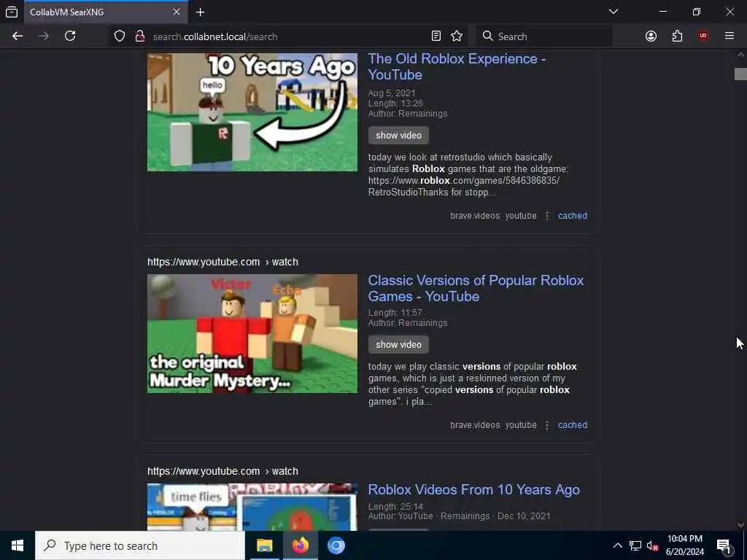Click the original Murder Mystery thumbnail
The width and height of the screenshot is (747, 560).
tap(252, 333)
